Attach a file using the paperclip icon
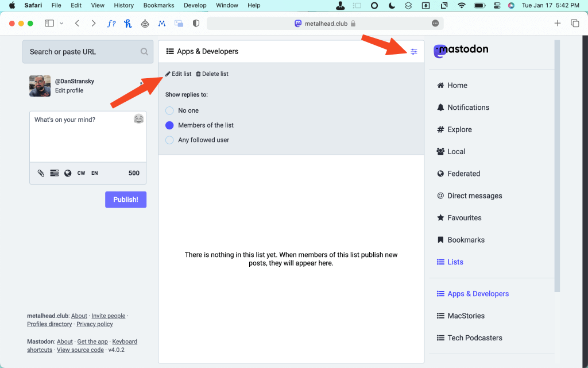 pos(41,172)
